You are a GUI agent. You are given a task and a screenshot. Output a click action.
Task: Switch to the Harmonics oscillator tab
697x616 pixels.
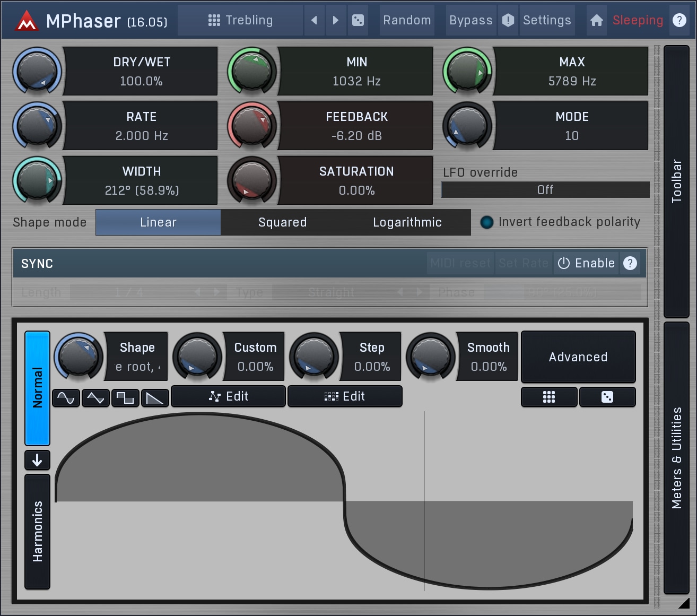click(x=37, y=532)
